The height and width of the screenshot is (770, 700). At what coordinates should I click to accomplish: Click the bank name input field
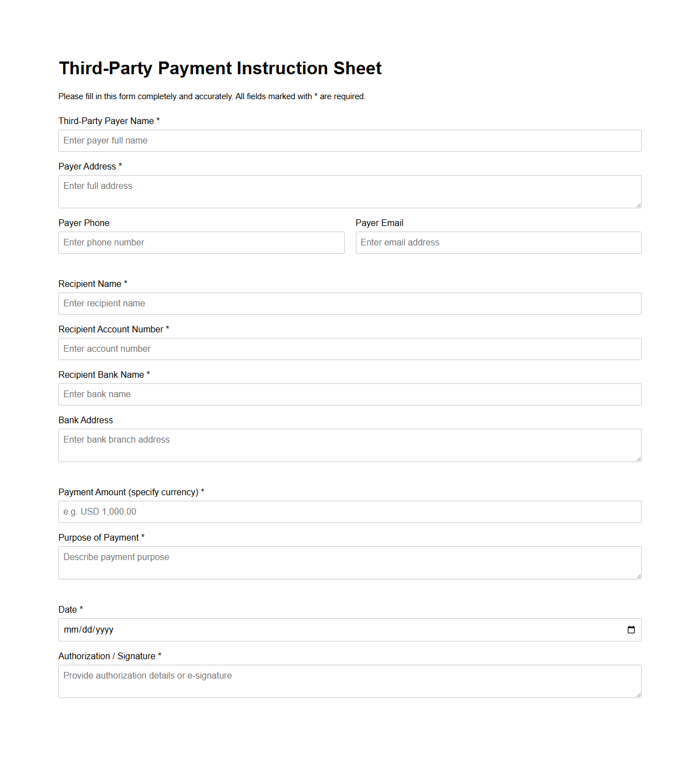[350, 394]
